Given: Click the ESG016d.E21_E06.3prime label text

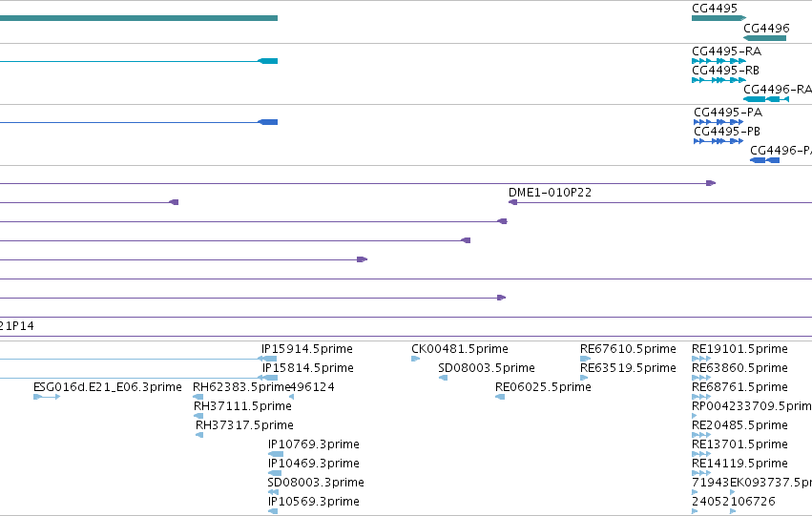Looking at the screenshot, I should tap(108, 387).
